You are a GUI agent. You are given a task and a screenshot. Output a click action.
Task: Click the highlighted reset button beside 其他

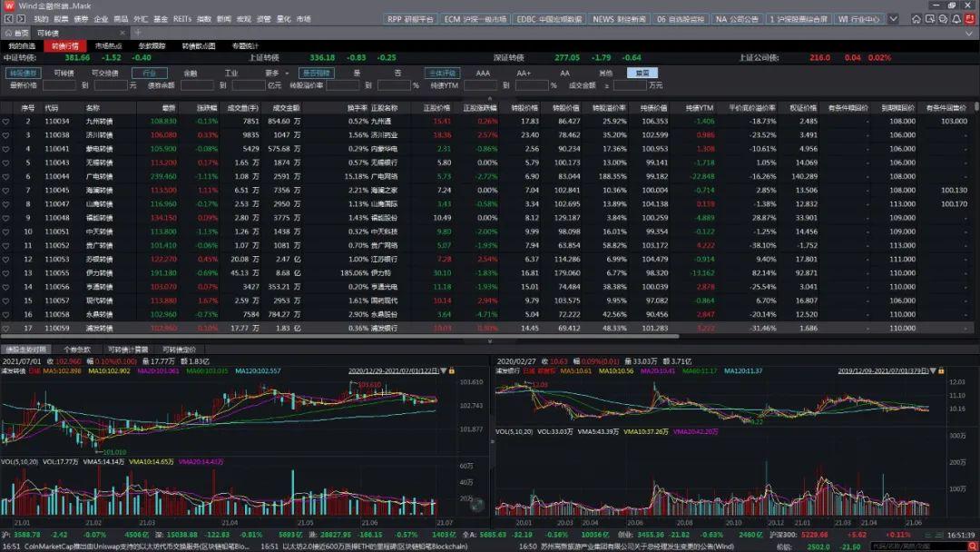(x=642, y=74)
